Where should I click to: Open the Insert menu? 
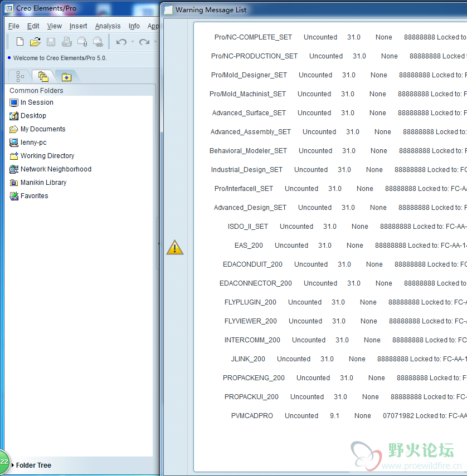tap(78, 26)
